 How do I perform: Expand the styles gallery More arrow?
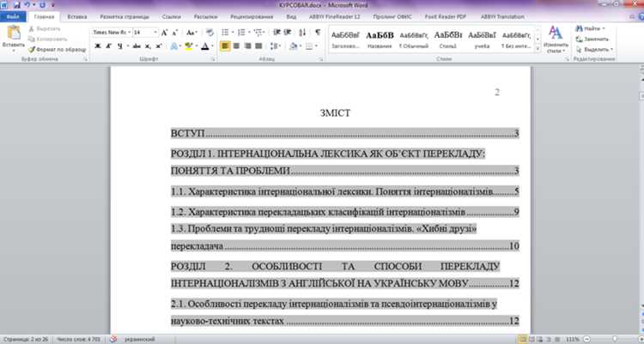pos(538,48)
